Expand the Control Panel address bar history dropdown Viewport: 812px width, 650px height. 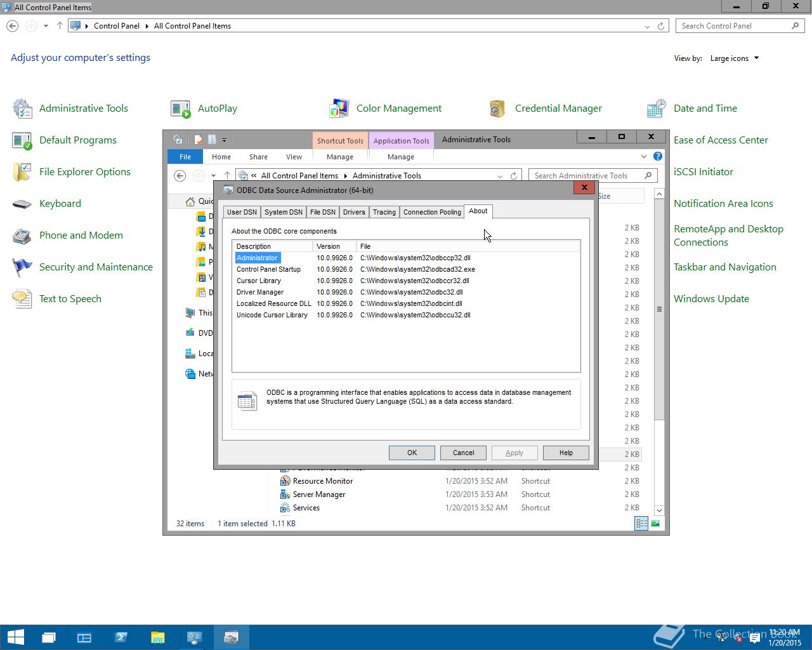tap(647, 26)
